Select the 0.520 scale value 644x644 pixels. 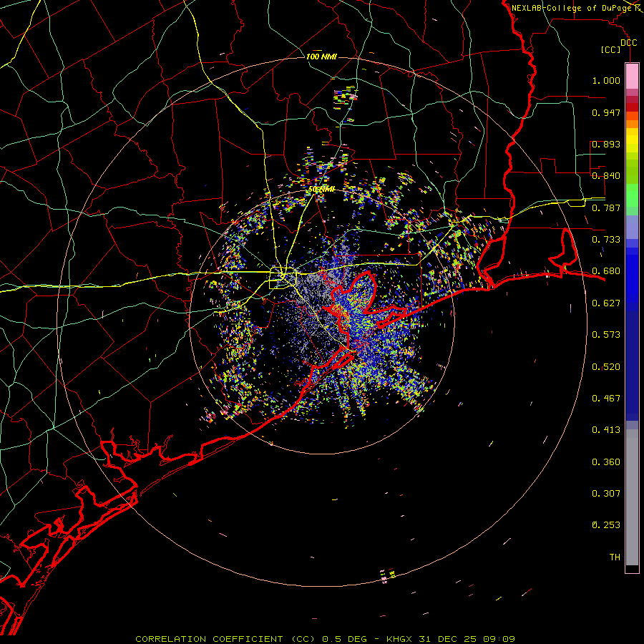coord(606,367)
